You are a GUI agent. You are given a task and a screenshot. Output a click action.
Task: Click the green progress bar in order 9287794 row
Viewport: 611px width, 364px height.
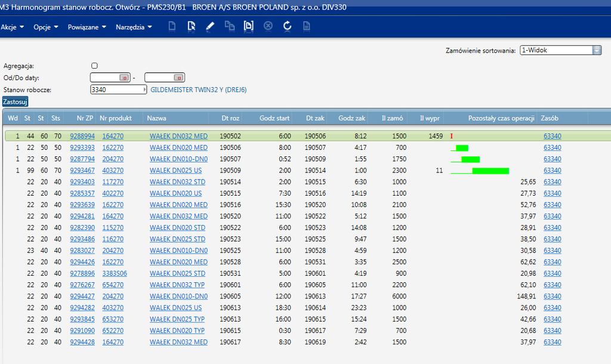pyautogui.click(x=470, y=159)
